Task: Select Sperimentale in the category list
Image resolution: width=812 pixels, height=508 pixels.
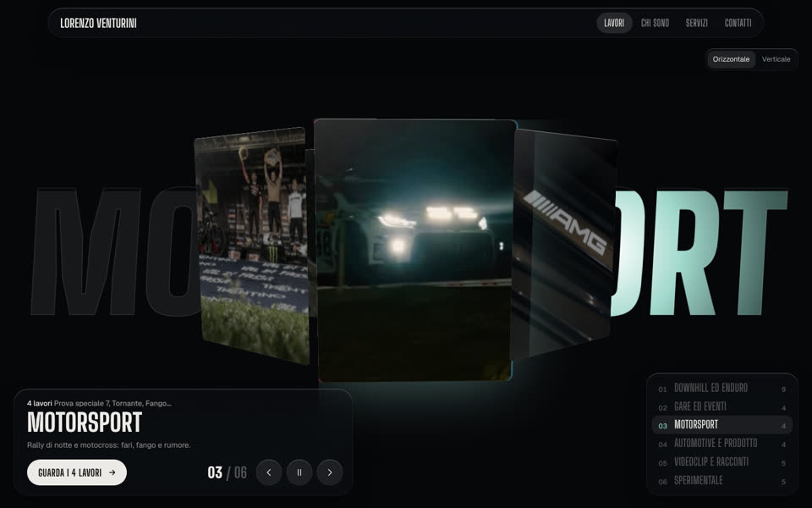Action: pyautogui.click(x=721, y=481)
